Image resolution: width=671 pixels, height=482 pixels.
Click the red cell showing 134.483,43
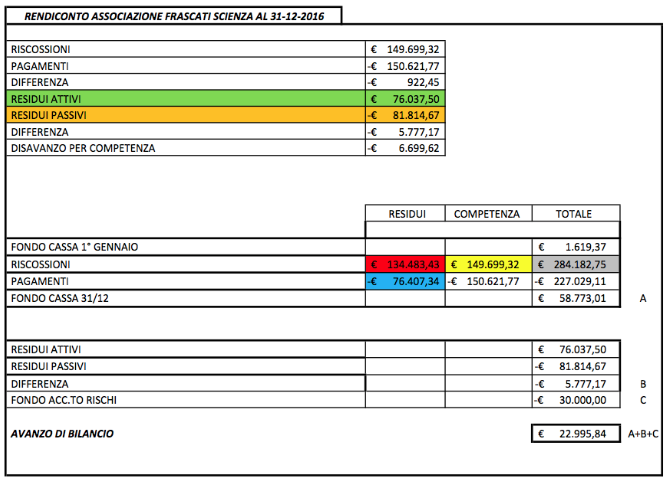pos(405,265)
